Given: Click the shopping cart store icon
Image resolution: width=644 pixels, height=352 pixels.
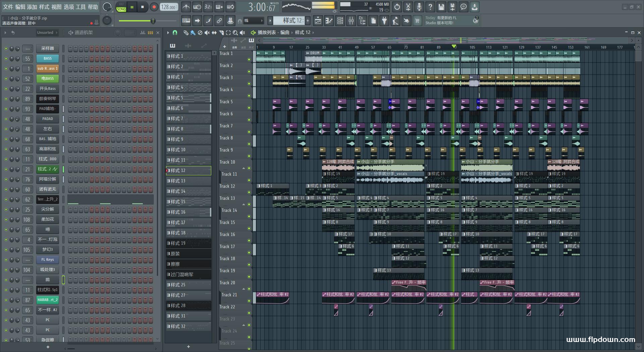Looking at the screenshot, I should click(x=417, y=21).
